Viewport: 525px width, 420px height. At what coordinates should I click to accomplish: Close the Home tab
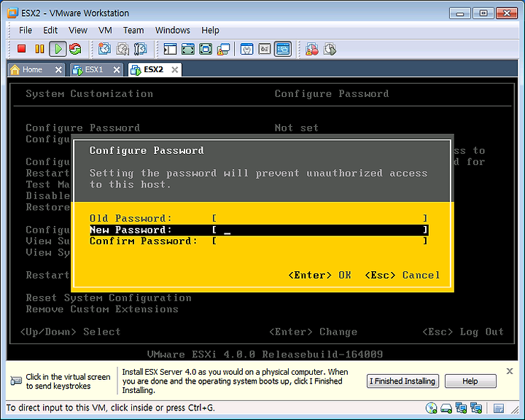click(x=58, y=70)
